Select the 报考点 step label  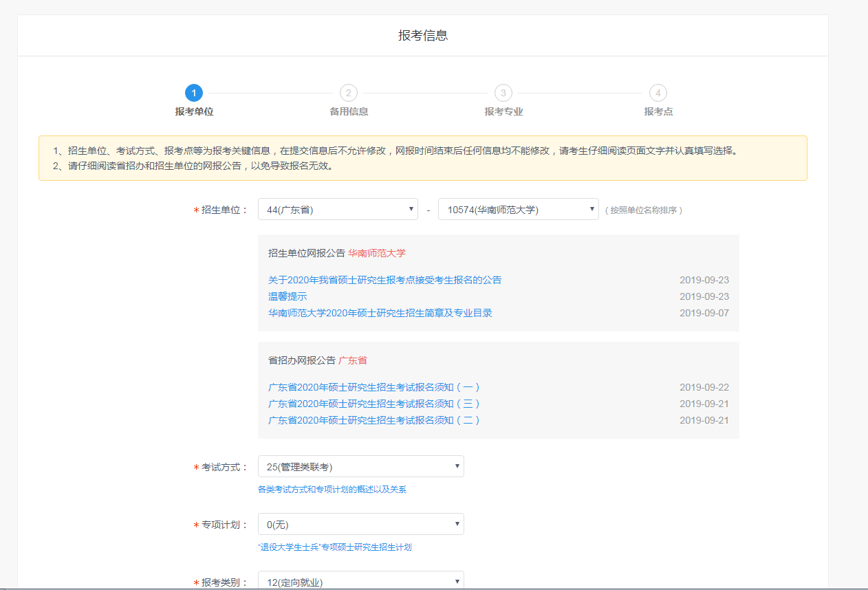[x=658, y=111]
